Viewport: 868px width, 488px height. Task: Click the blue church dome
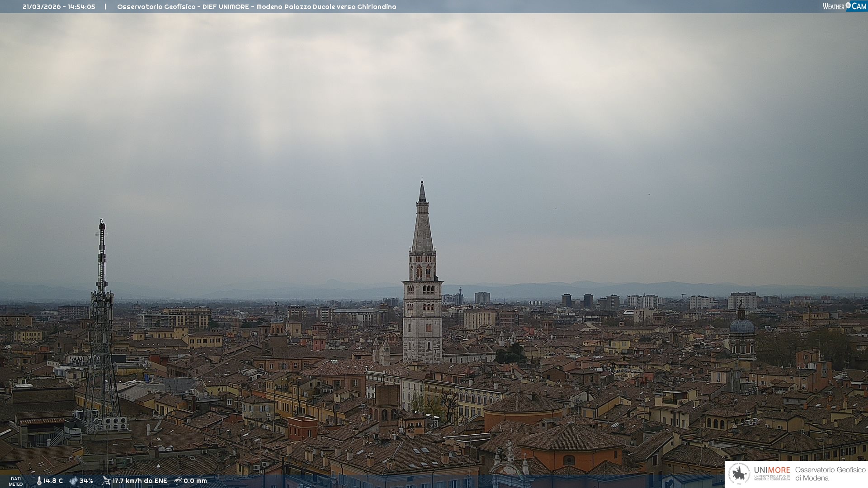coord(742,325)
